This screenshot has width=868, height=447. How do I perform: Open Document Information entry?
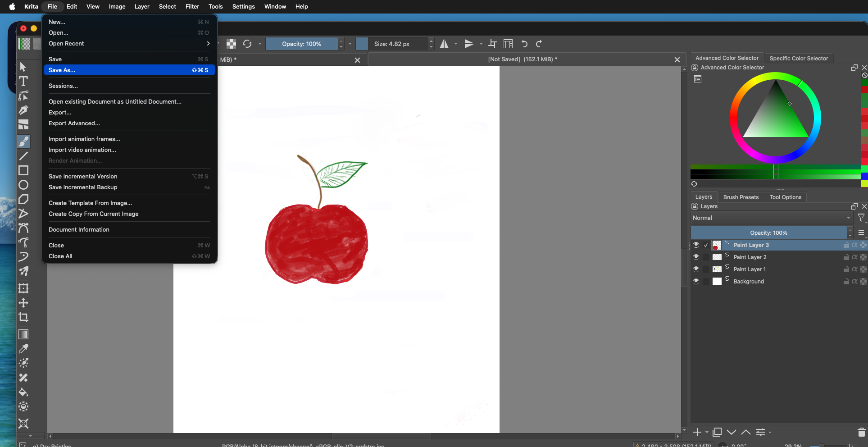click(79, 230)
